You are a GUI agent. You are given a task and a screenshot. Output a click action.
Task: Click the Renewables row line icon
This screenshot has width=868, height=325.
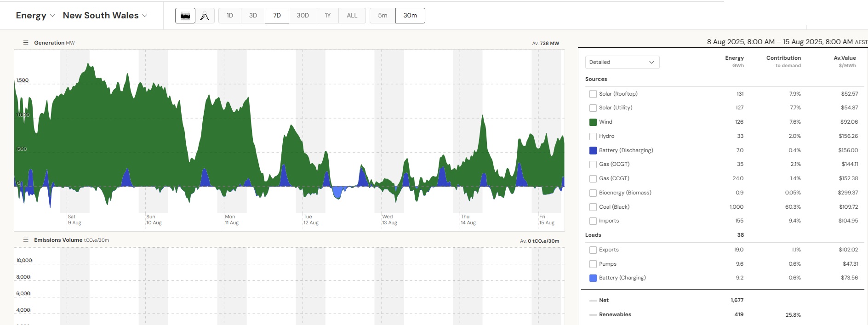tap(593, 315)
